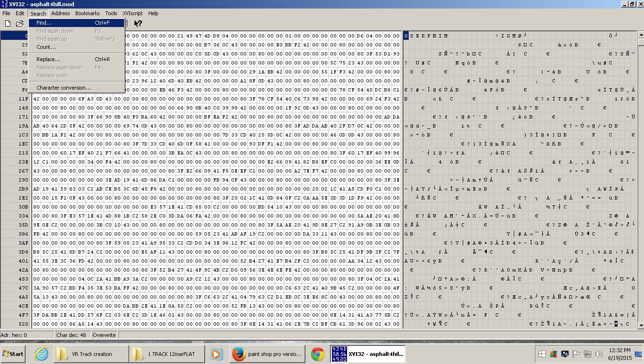Open the Tools menu
This screenshot has height=364, width=644.
coord(111,13)
